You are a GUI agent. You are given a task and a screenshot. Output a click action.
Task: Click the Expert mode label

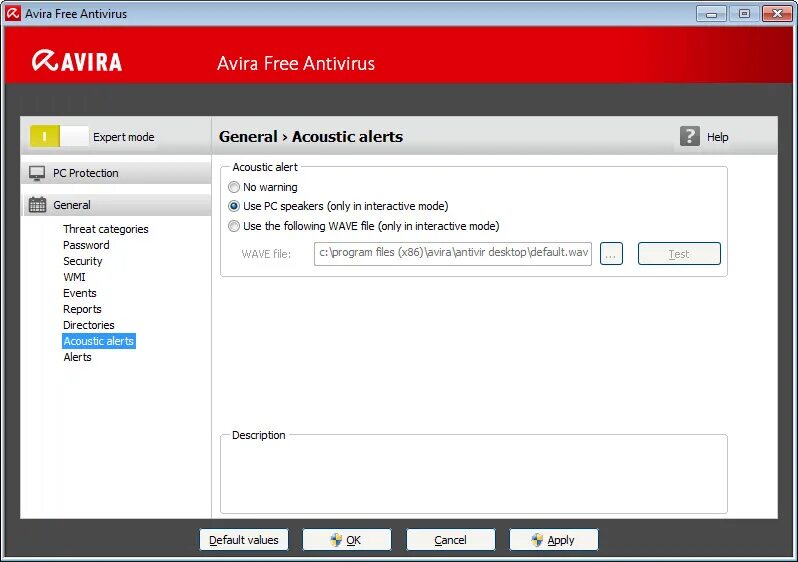[x=124, y=137]
